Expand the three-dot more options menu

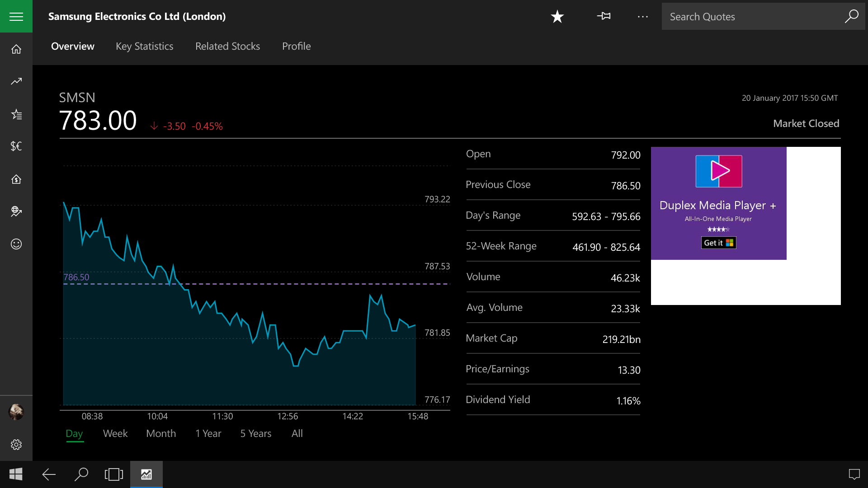tap(642, 17)
